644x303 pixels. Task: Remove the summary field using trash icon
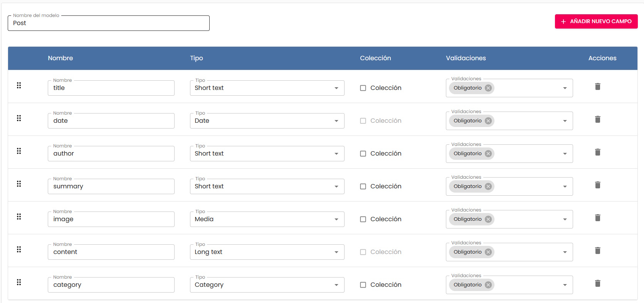(597, 185)
